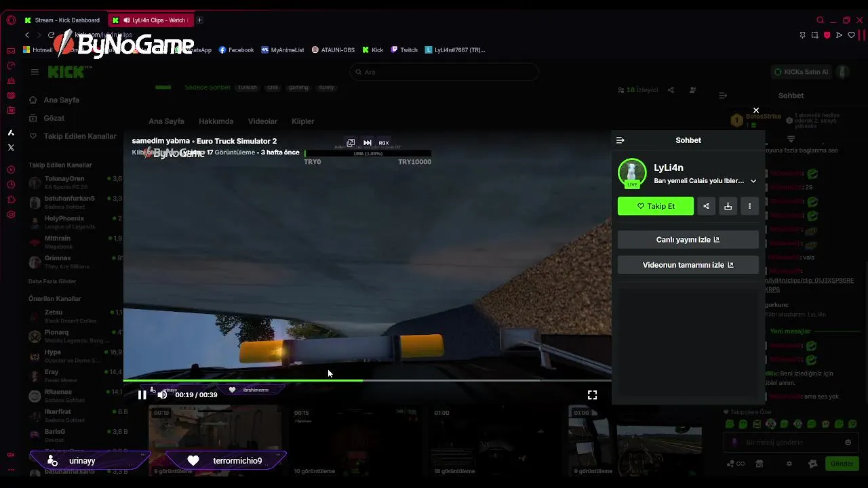Open Opera sidebar X (Twitter) icon
The width and height of the screenshot is (868, 488).
pos(10,147)
